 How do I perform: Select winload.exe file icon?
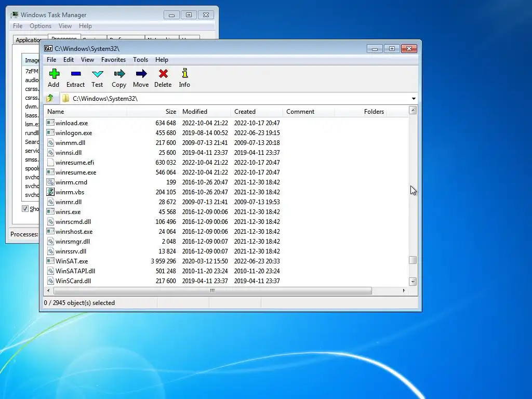[x=50, y=123]
